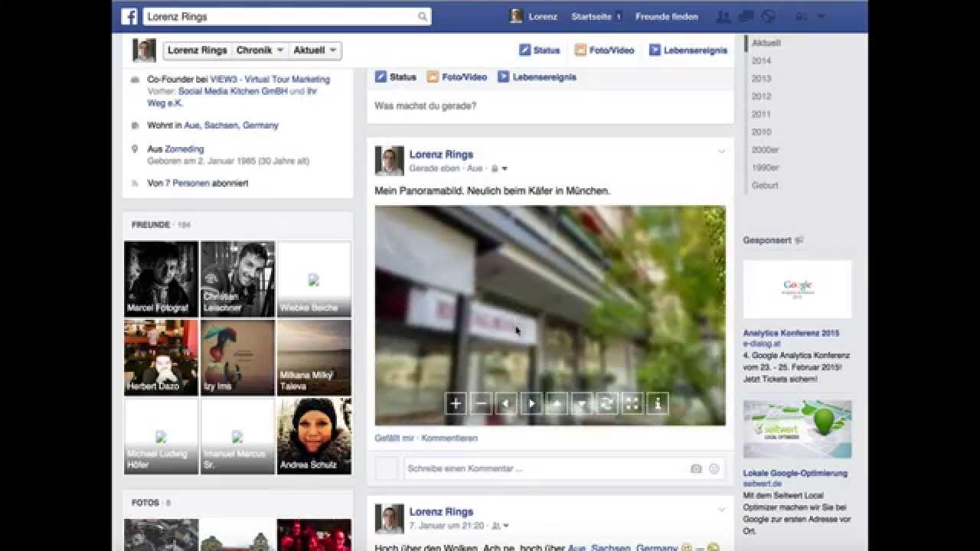Jump to 2012 in the timeline navigator

[761, 96]
